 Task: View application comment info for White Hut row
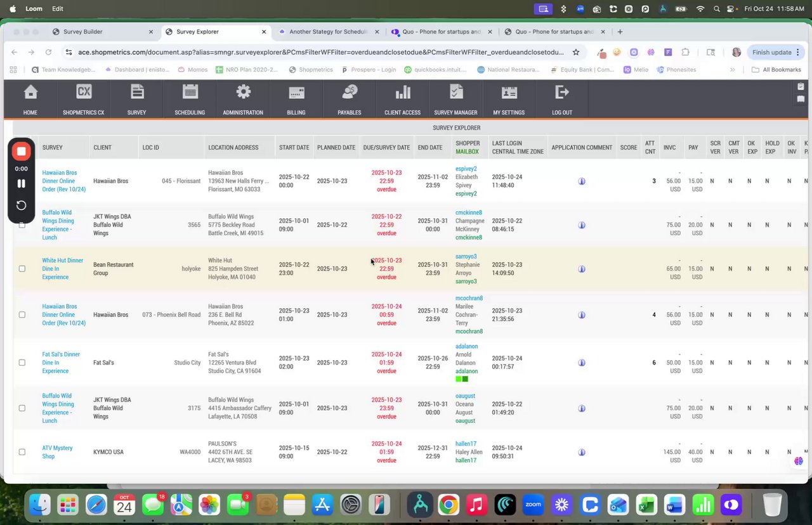(582, 269)
